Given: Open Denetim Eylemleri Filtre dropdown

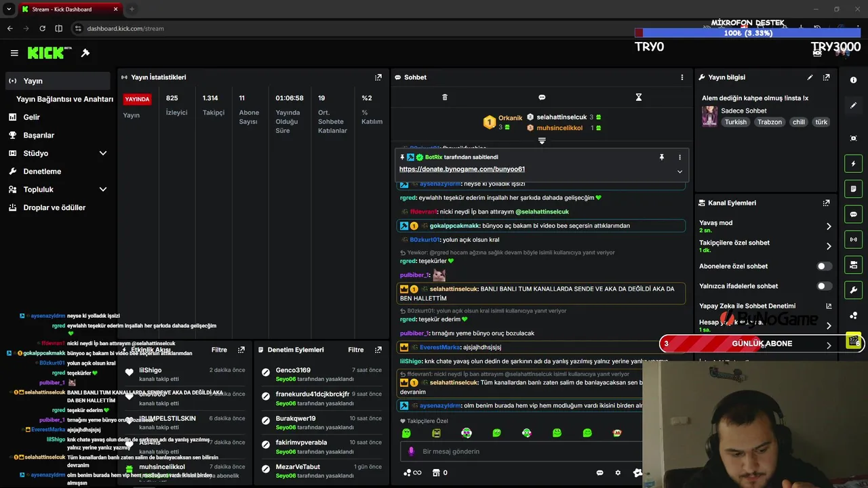Looking at the screenshot, I should coord(356,350).
